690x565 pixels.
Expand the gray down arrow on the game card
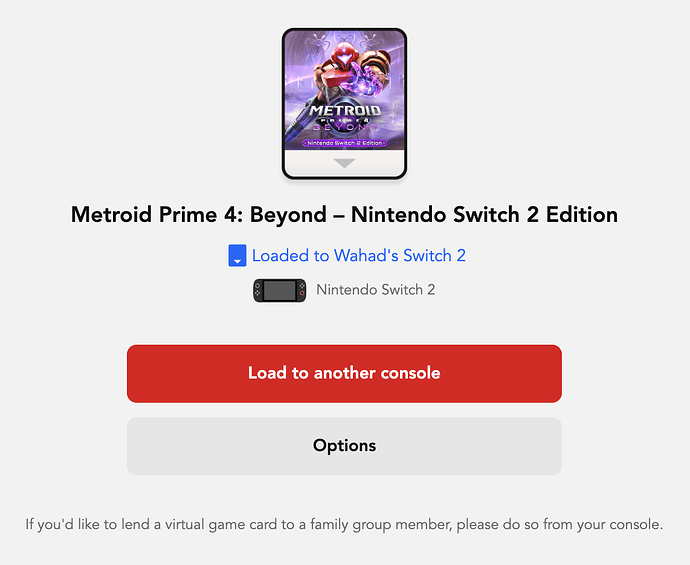344,163
